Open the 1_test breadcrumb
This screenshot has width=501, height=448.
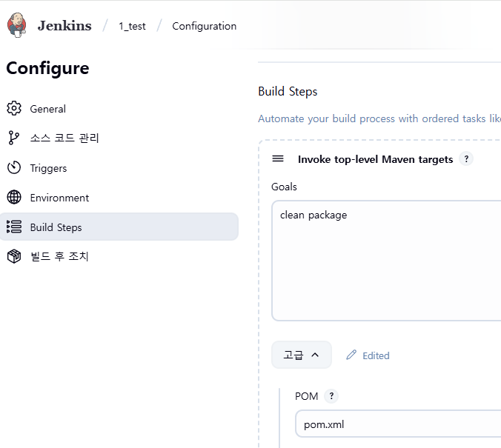(132, 26)
